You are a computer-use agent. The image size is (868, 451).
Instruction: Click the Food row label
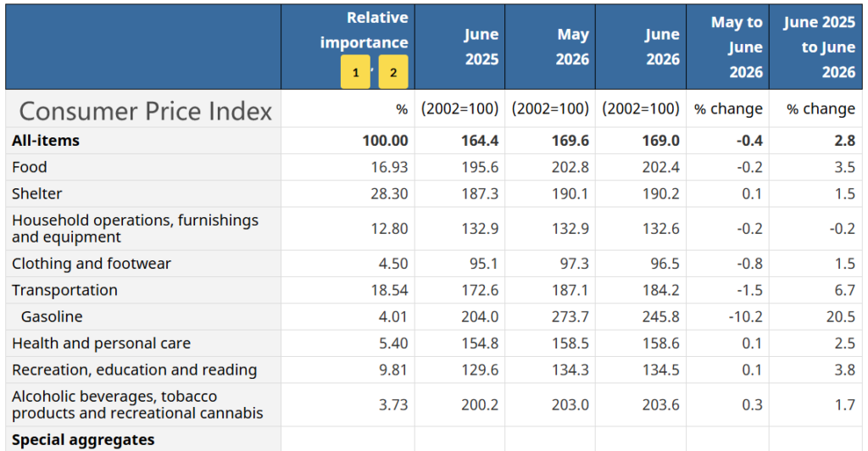(x=30, y=167)
